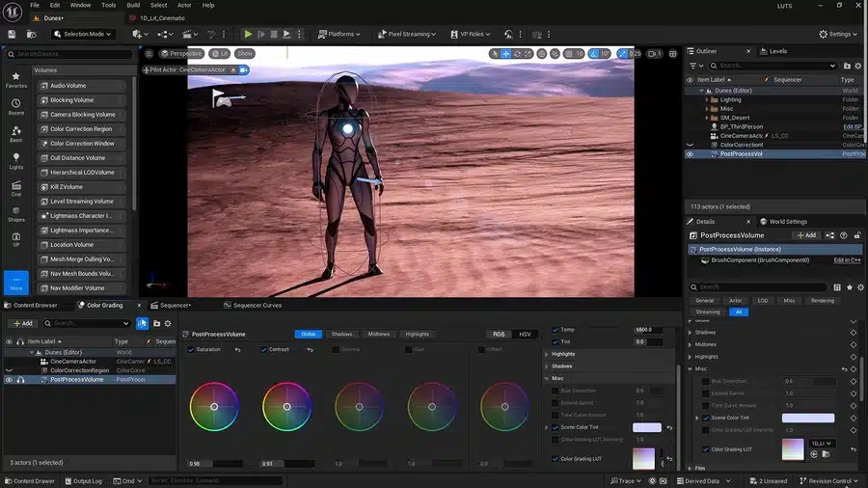This screenshot has height=488, width=868.
Task: Switch to the Sequencer Curves tab
Action: (256, 305)
